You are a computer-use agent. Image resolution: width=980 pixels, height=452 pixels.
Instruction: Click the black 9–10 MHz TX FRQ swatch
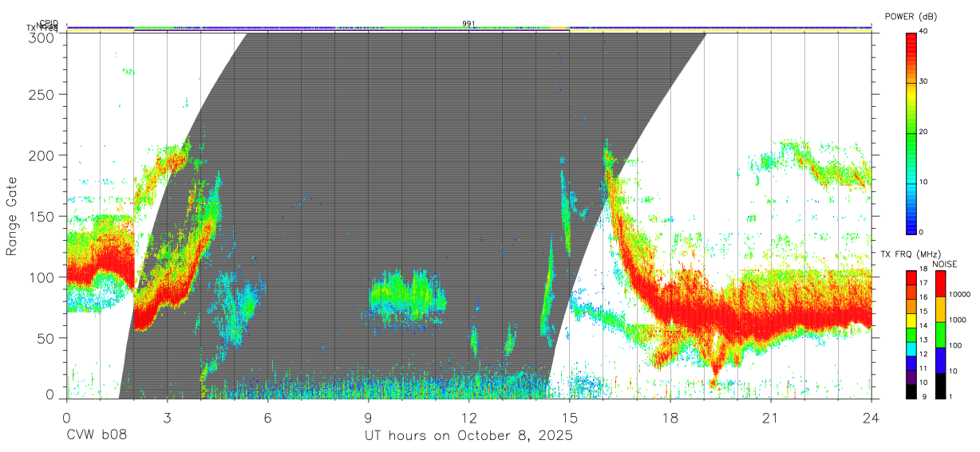click(x=911, y=391)
